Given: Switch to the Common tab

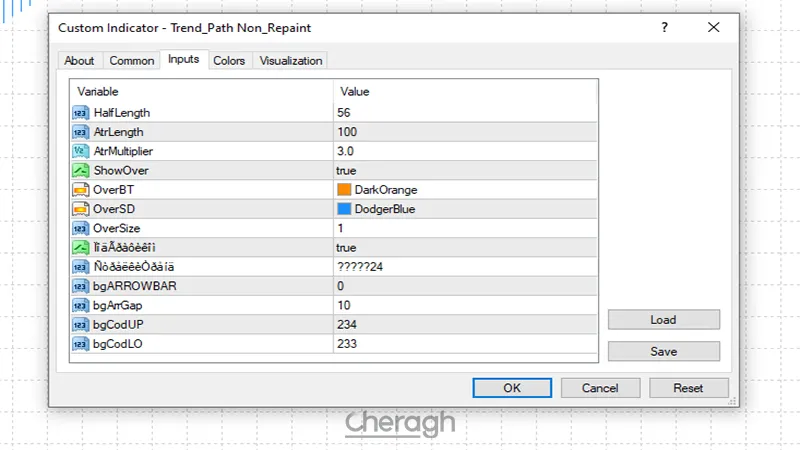Looking at the screenshot, I should [x=132, y=61].
